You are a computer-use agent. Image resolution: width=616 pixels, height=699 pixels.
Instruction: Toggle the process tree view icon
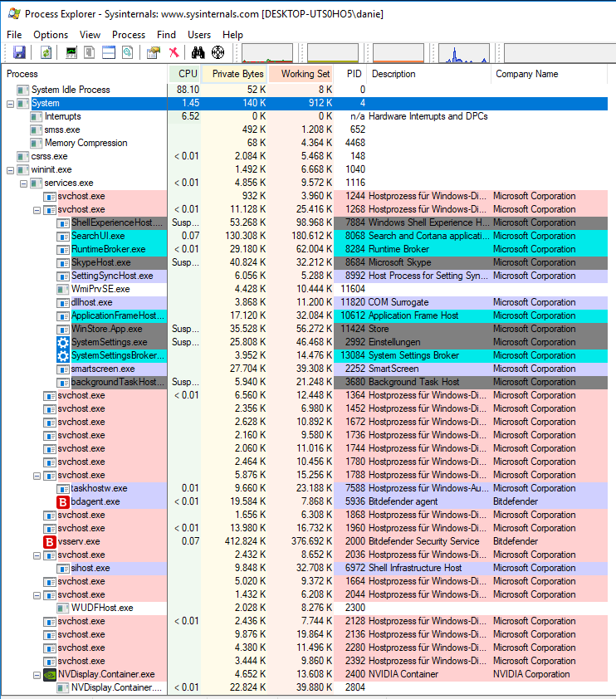90,52
